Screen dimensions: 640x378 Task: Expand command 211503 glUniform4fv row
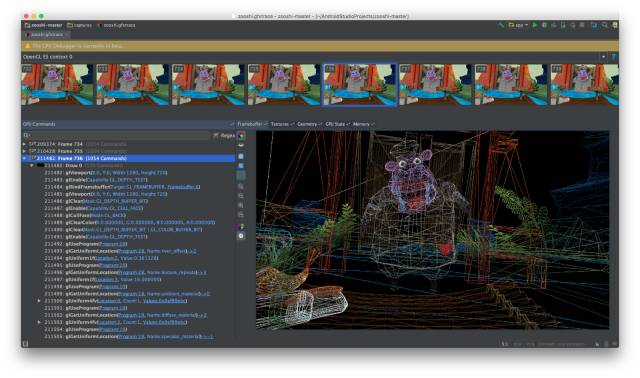coord(39,322)
